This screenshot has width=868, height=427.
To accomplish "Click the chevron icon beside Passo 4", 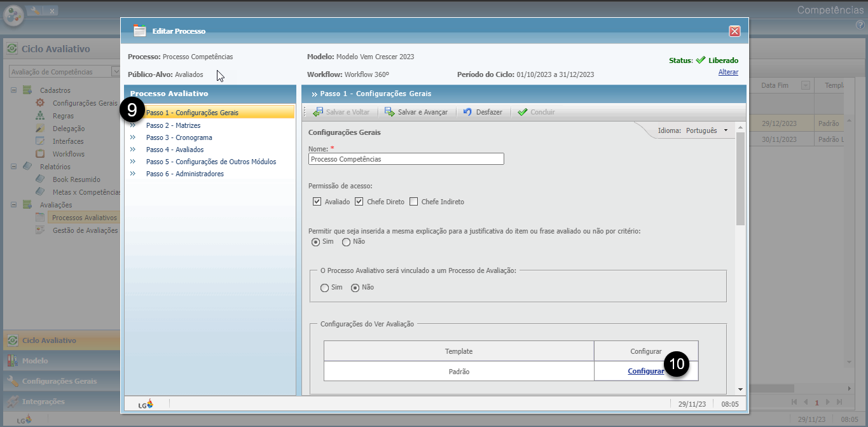I will click(133, 150).
